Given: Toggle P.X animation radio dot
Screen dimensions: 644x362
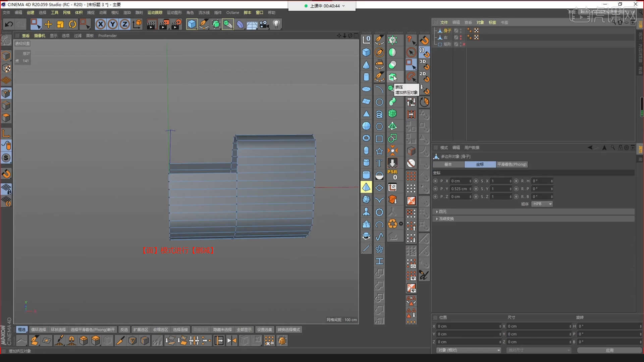Looking at the screenshot, I should point(435,181).
